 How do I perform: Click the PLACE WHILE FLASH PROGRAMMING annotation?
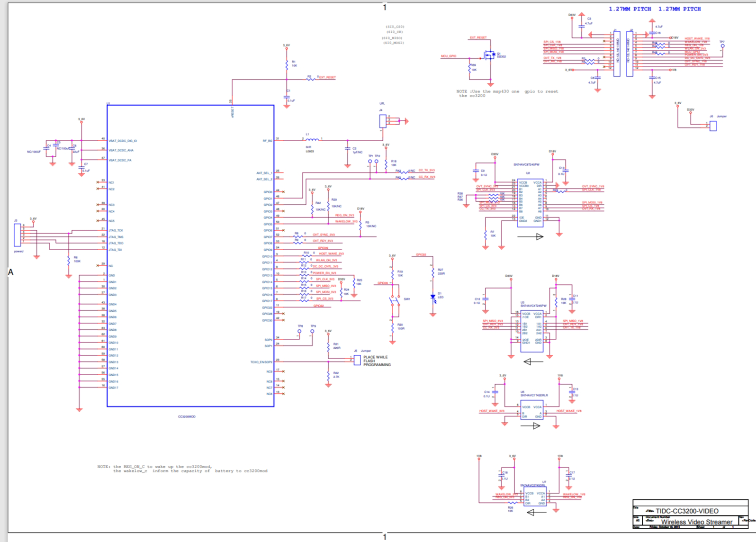[x=377, y=361]
